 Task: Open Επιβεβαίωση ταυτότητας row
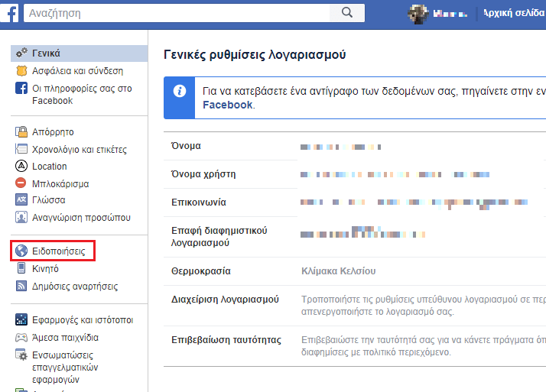[355, 346]
